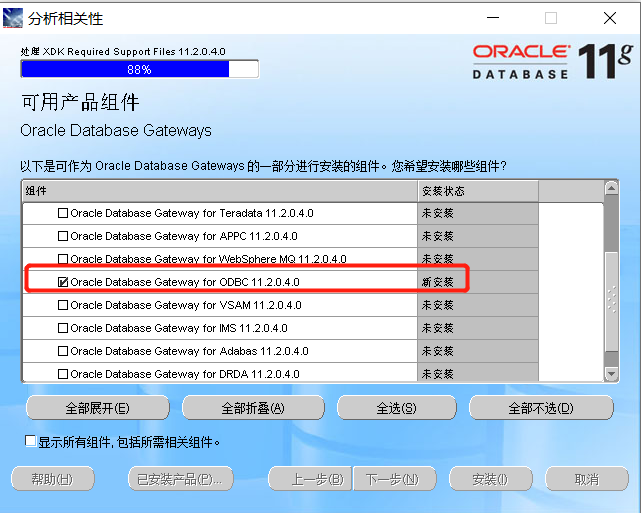Check Gateway for WebSphere MQ checkbox
This screenshot has height=513, width=641.
[x=63, y=259]
